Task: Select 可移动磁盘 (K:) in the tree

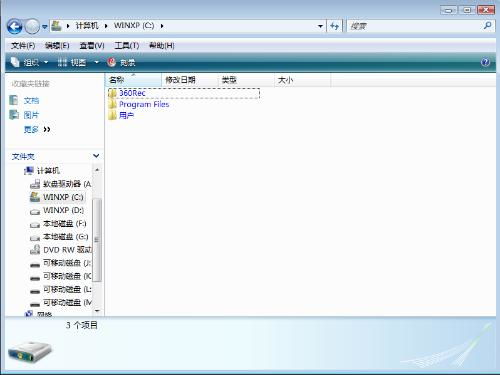Action: pyautogui.click(x=67, y=276)
